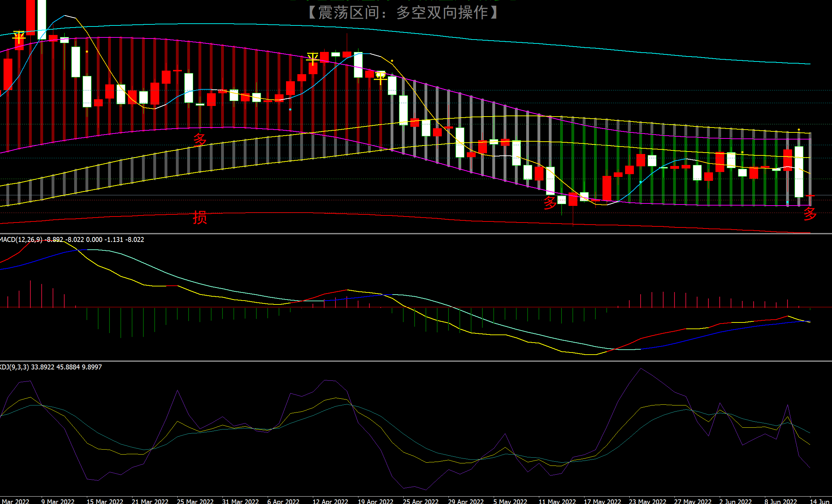Click the 23 May 2022 date label
The image size is (832, 504).
tap(647, 501)
